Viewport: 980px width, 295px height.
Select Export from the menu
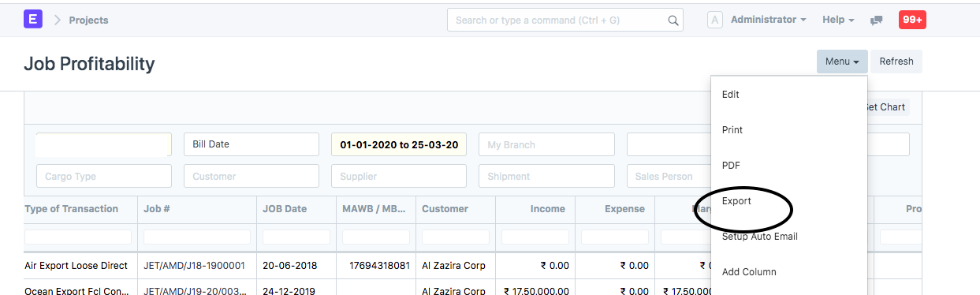click(x=736, y=201)
